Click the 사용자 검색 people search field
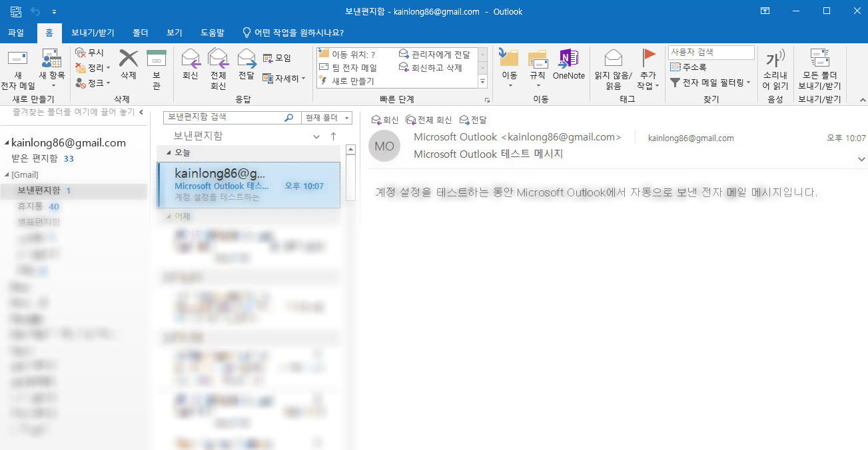868x450 pixels. [x=711, y=52]
